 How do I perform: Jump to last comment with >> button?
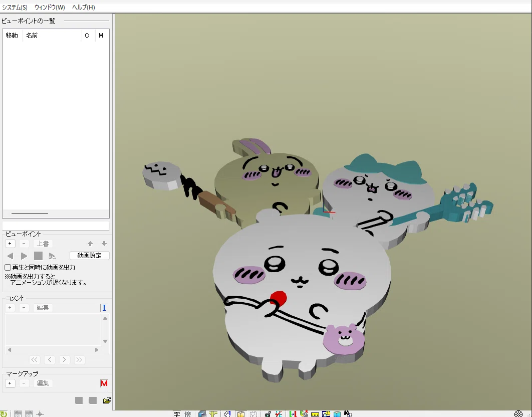click(x=79, y=359)
